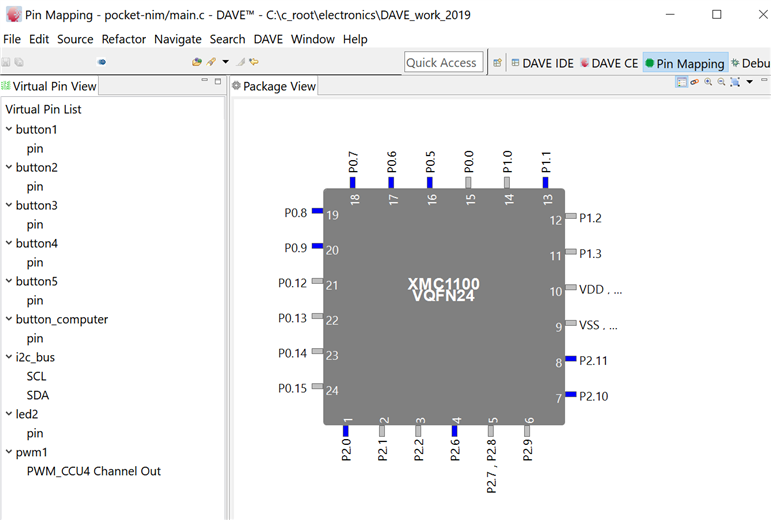
Task: Select the Virtual Pin View tab
Action: [49, 86]
